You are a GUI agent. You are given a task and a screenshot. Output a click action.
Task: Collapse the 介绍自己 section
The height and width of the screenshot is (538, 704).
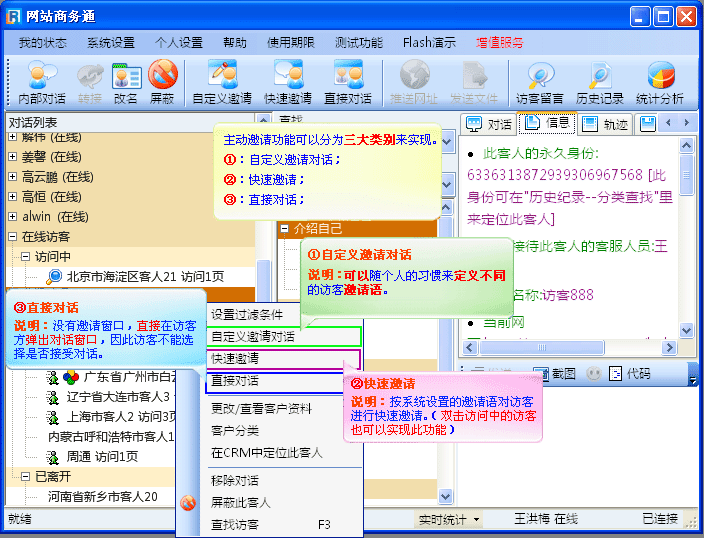point(284,228)
